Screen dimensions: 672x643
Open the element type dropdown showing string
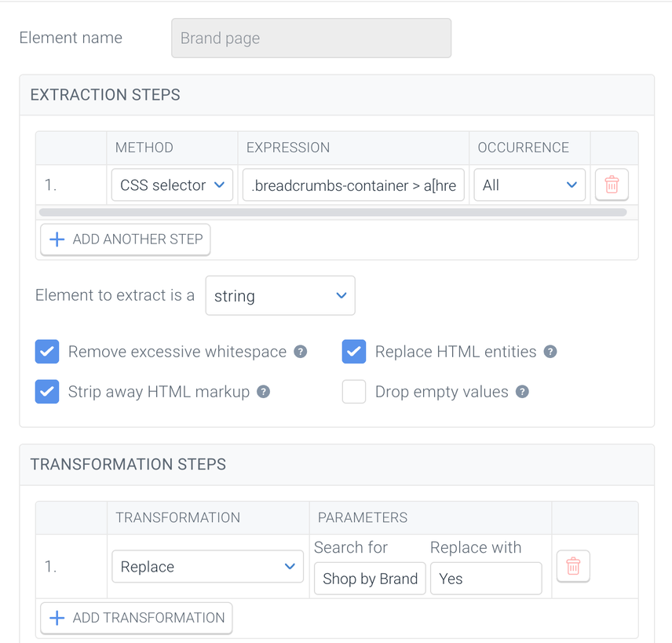click(x=280, y=296)
